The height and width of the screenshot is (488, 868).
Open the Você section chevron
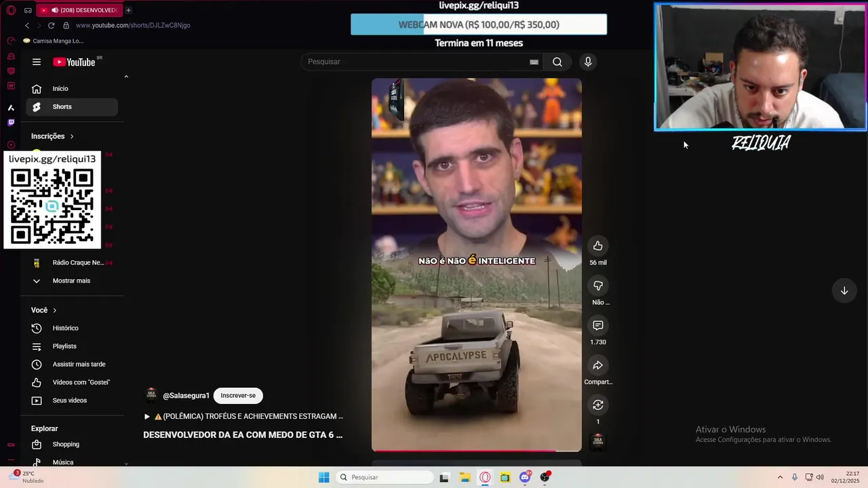tap(55, 310)
